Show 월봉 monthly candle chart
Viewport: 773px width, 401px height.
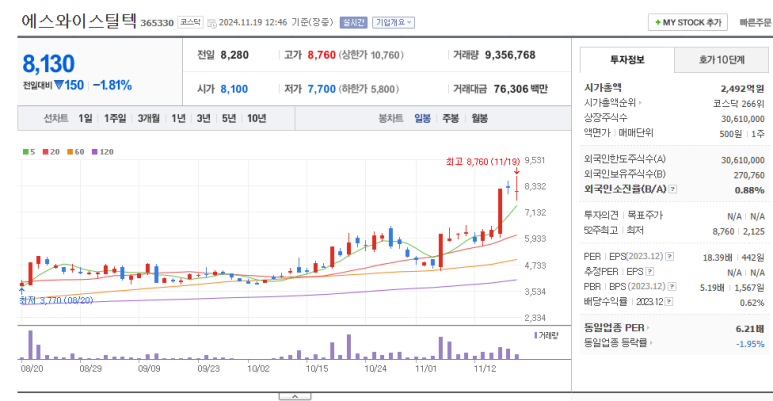[x=480, y=118]
